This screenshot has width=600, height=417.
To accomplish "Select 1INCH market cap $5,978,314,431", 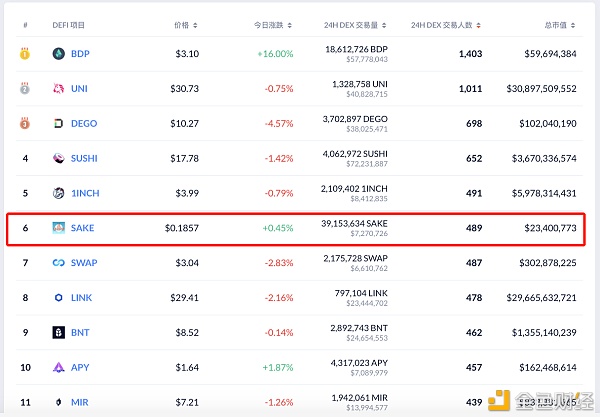I will tap(544, 193).
